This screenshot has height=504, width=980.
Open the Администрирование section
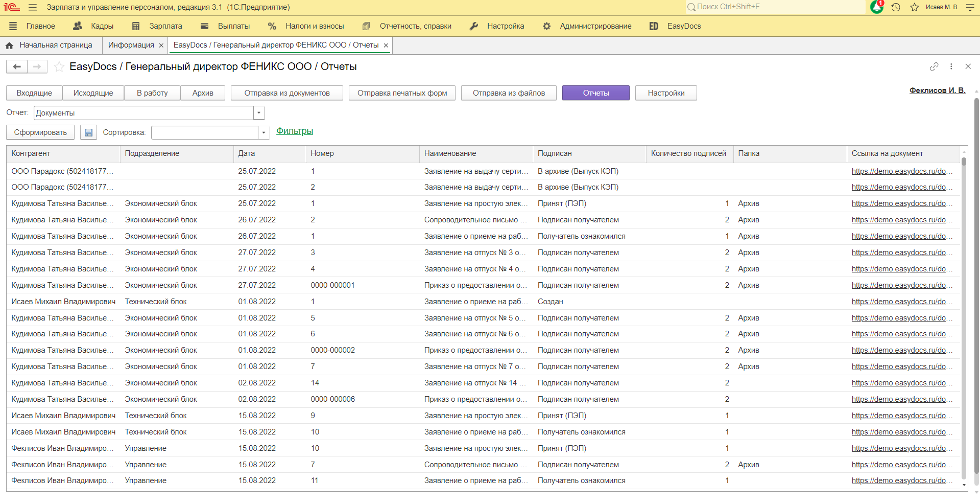coord(587,26)
